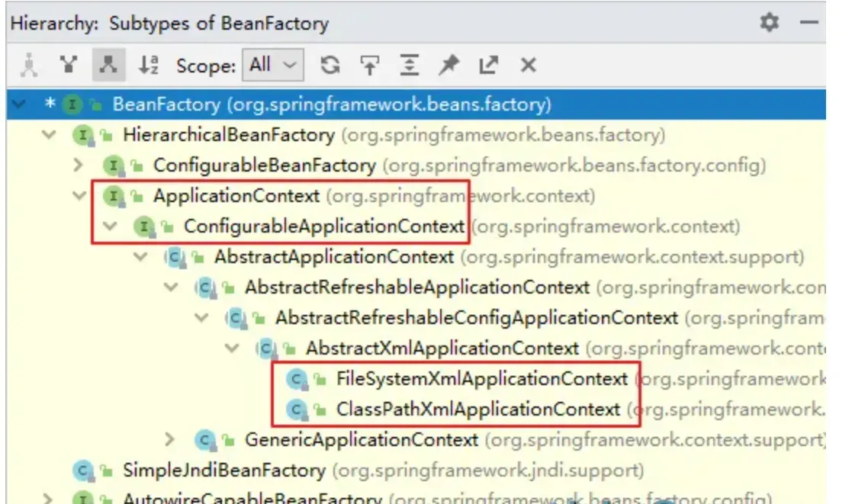Toggle alphabetical sort in hierarchy toolbar
Image resolution: width=868 pixels, height=504 pixels.
click(x=149, y=66)
